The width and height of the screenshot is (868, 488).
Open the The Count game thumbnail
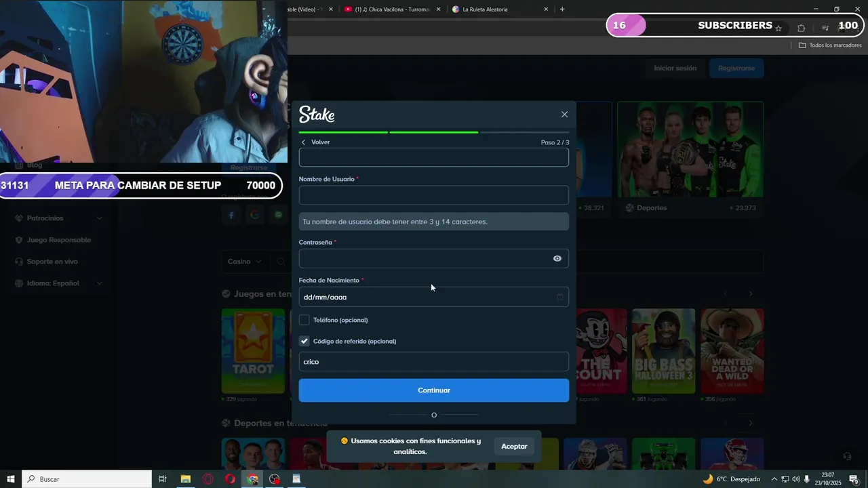click(601, 351)
